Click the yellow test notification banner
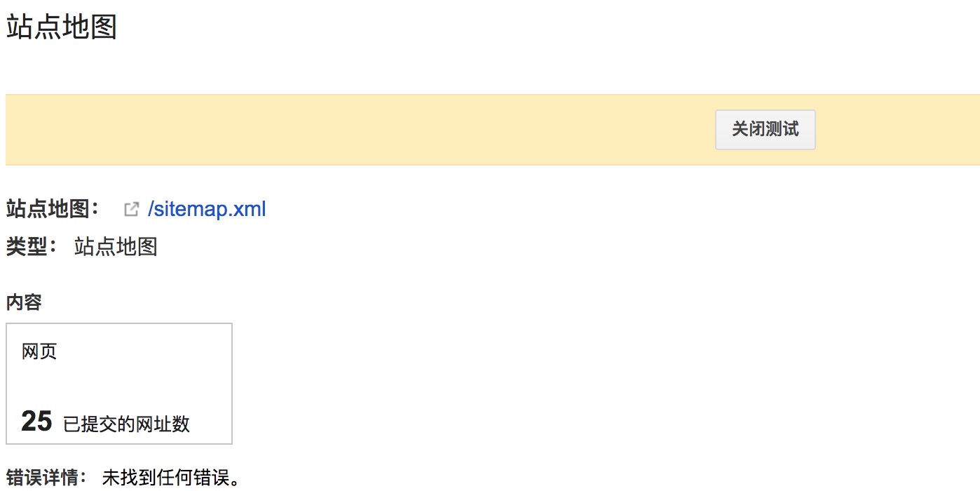 coord(351,130)
